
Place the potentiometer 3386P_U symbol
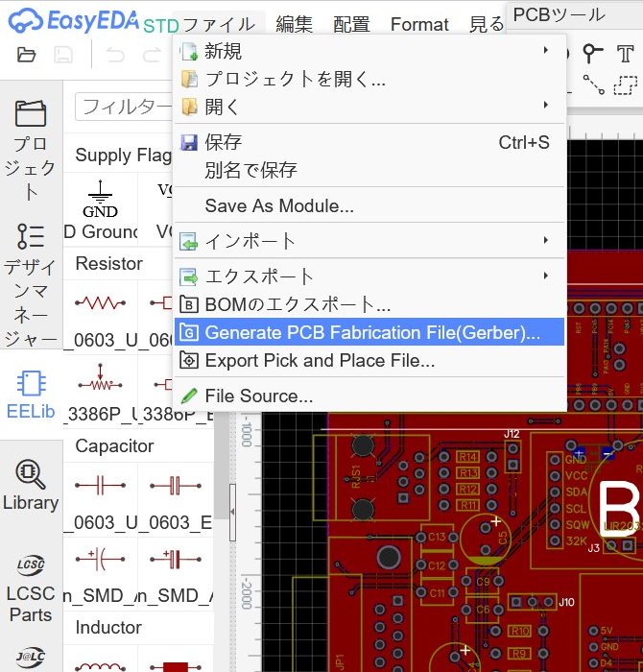100,379
